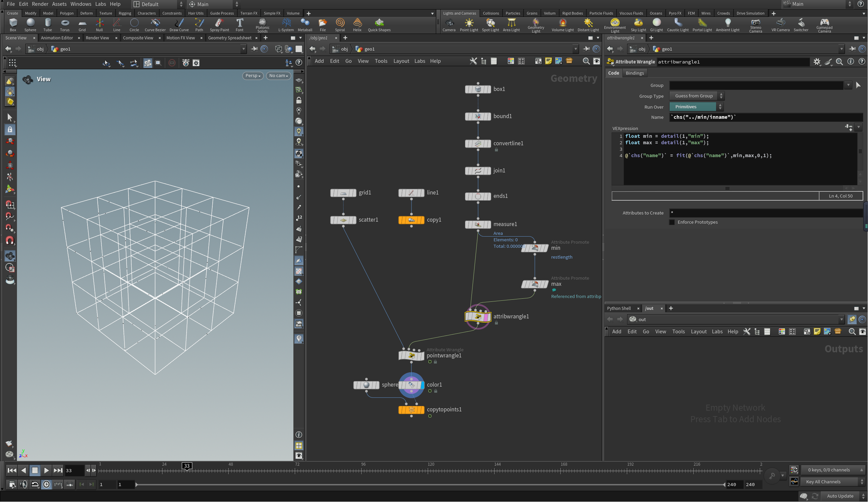This screenshot has width=868, height=502.
Task: Open the Run Over Primitives dropdown
Action: [696, 107]
